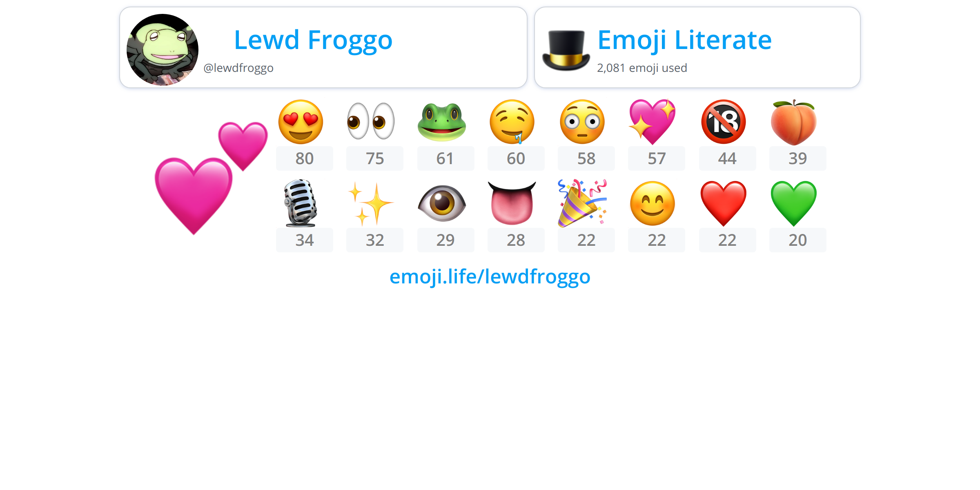Image resolution: width=980 pixels, height=490 pixels.
Task: Select the tongue emoji
Action: pos(512,203)
